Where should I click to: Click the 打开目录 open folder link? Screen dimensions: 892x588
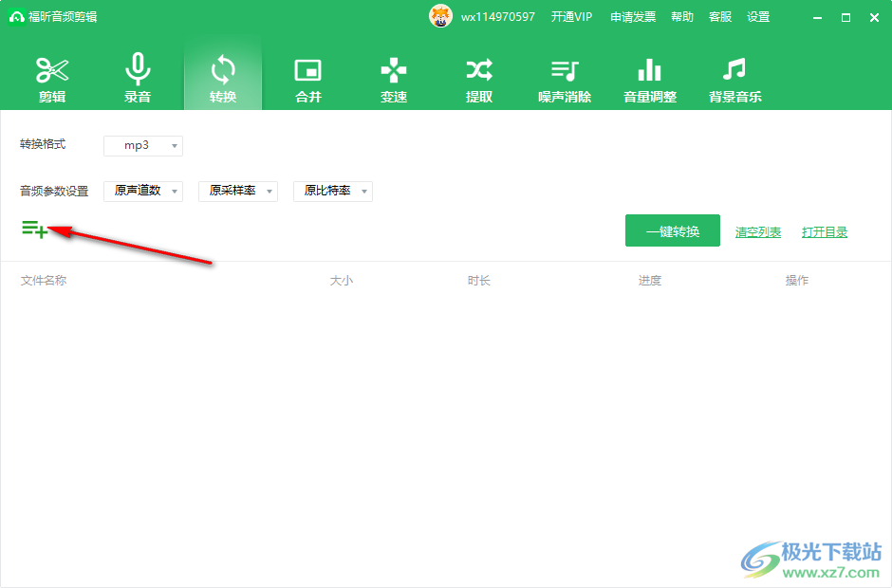825,232
